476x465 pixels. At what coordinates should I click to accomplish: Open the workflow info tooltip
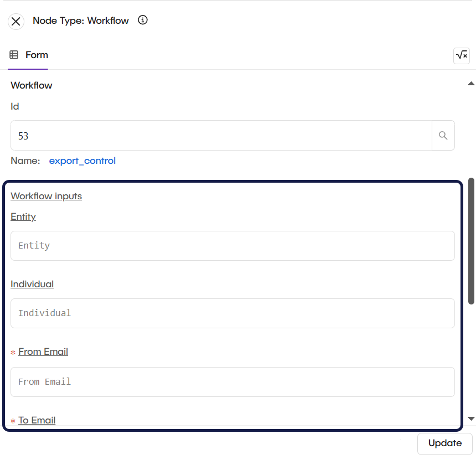pos(142,20)
